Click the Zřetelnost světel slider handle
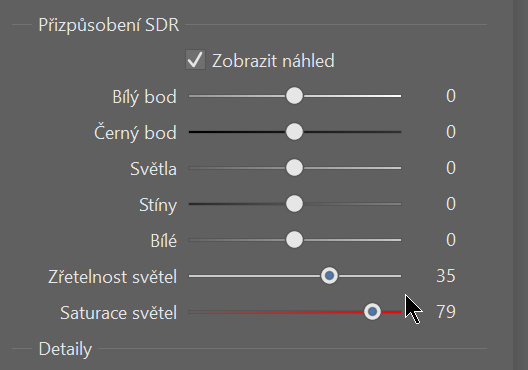528x370 pixels. tap(329, 276)
